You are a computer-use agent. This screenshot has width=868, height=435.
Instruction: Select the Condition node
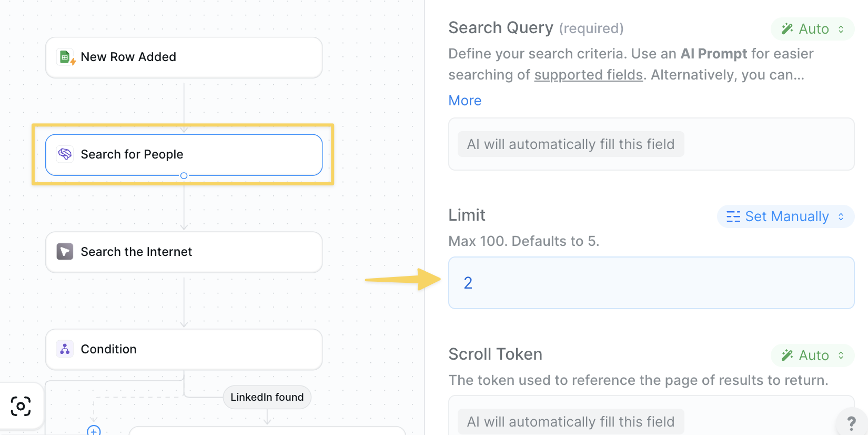(x=184, y=350)
